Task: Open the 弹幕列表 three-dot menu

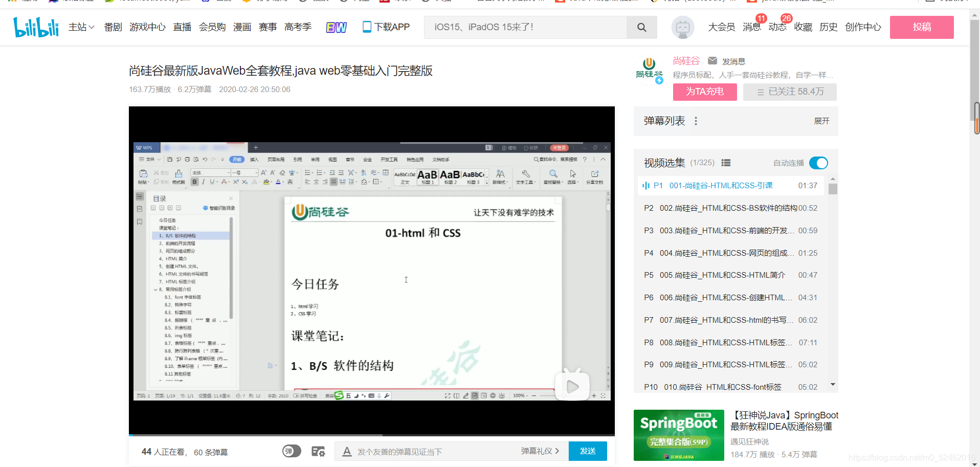Action: coord(696,121)
